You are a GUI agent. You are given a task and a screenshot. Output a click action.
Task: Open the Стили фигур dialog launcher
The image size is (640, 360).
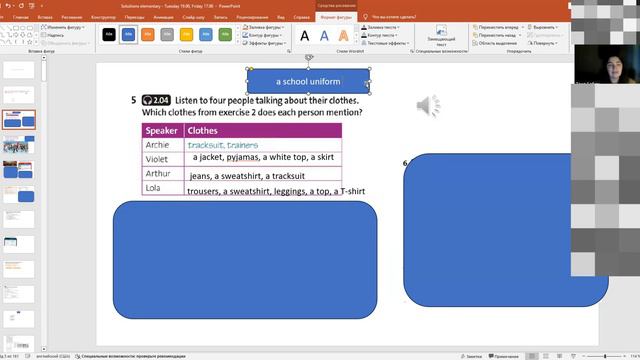click(x=289, y=51)
